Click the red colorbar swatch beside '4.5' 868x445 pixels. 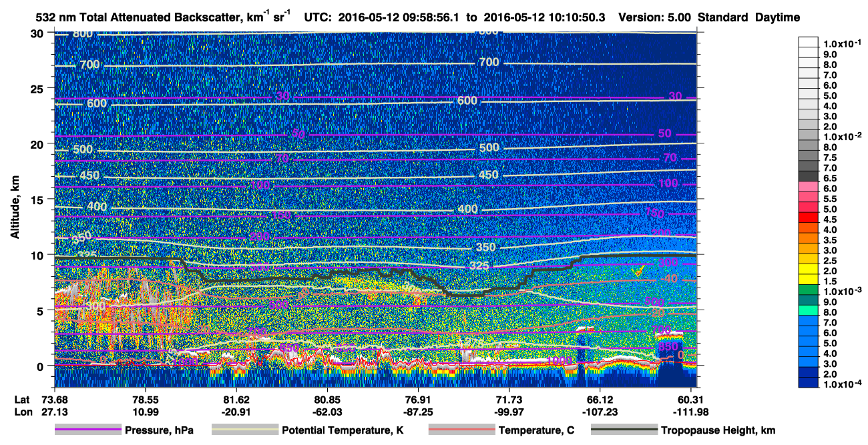click(x=809, y=219)
